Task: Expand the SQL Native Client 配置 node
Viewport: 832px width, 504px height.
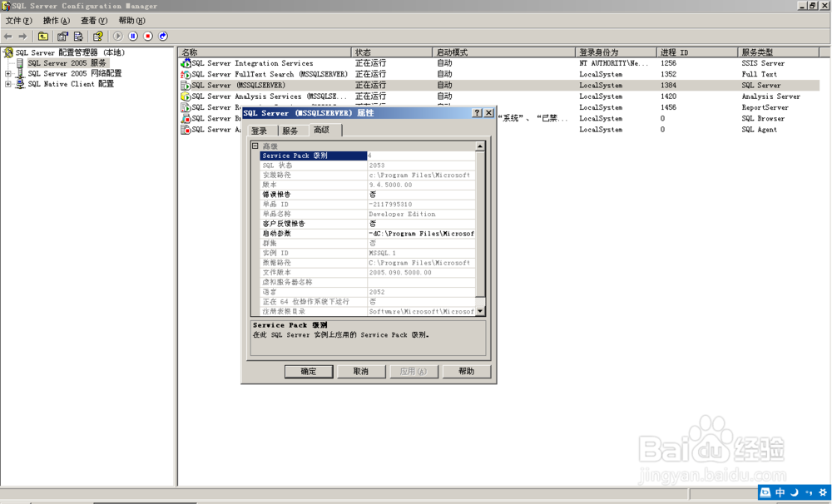Action: [x=7, y=83]
